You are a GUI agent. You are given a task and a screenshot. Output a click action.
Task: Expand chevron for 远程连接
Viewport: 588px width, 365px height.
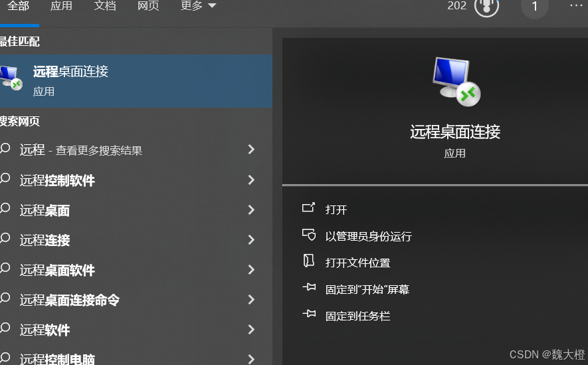tap(251, 240)
